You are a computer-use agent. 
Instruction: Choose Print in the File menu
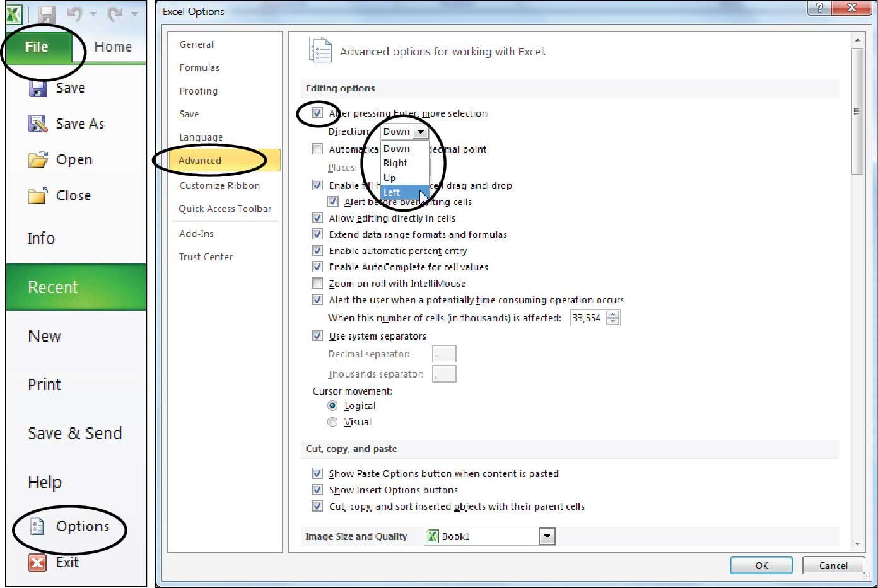(45, 384)
